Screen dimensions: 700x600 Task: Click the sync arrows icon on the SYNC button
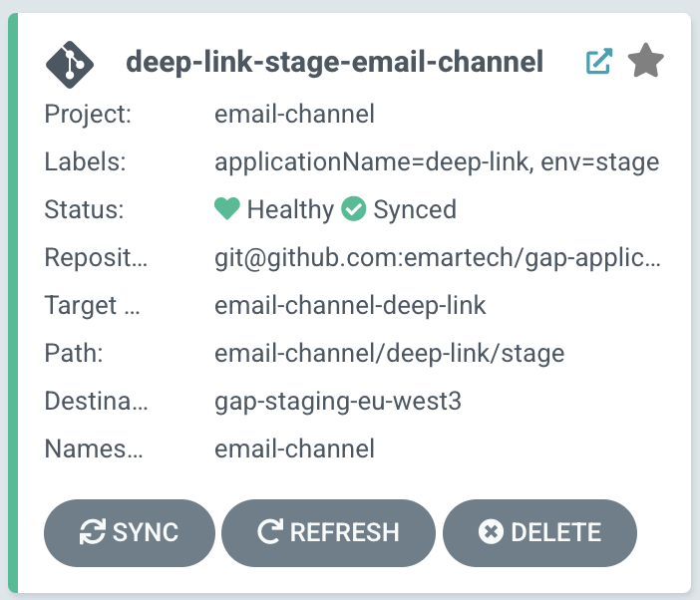(93, 531)
